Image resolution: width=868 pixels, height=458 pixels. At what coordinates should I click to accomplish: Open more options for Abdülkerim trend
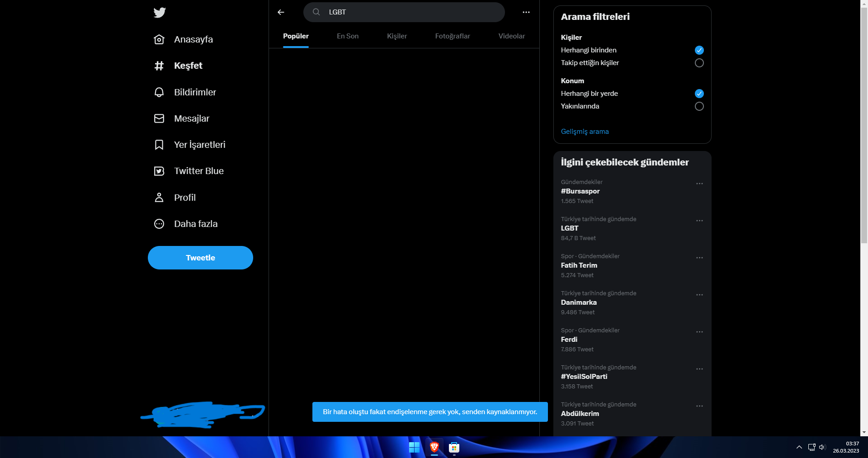[699, 406]
